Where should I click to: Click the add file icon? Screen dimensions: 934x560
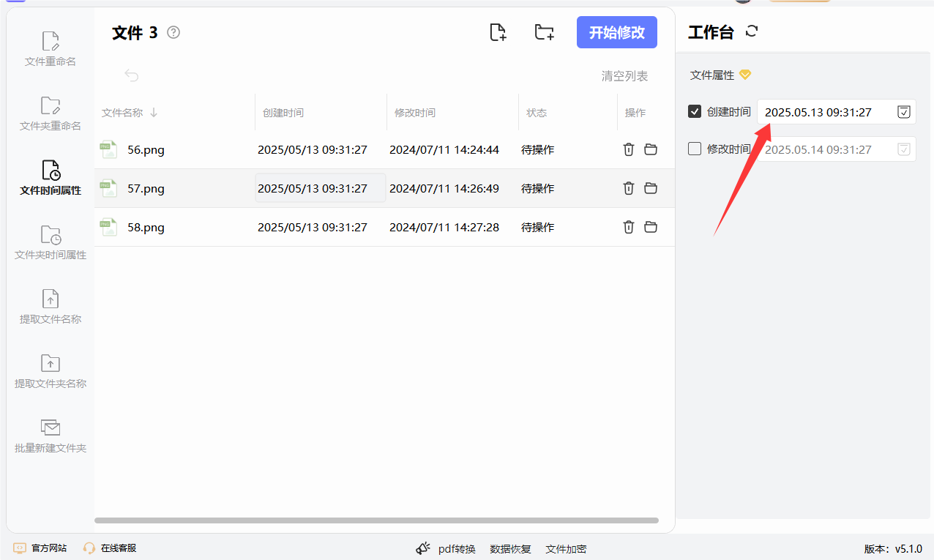tap(498, 32)
